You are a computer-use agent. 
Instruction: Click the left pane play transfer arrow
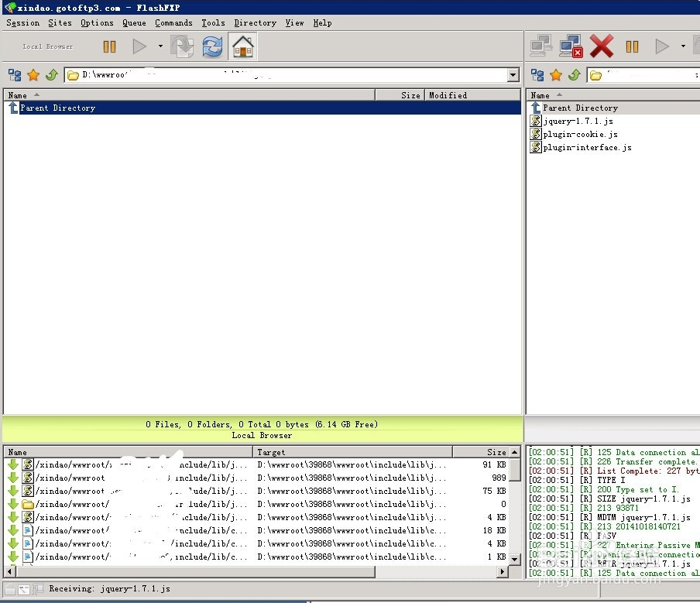click(x=139, y=46)
